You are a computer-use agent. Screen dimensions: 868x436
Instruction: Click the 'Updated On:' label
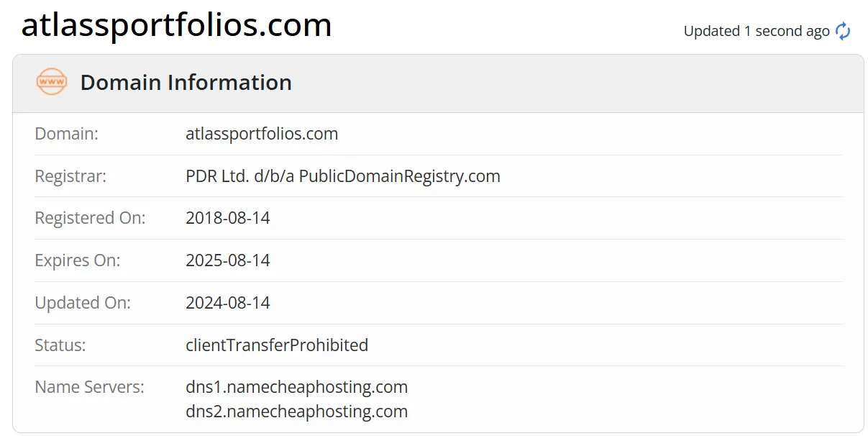point(83,303)
